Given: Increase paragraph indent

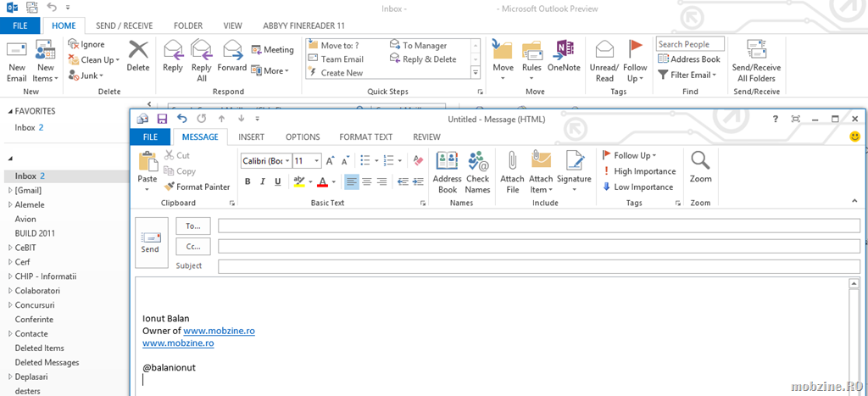Looking at the screenshot, I should click(418, 181).
